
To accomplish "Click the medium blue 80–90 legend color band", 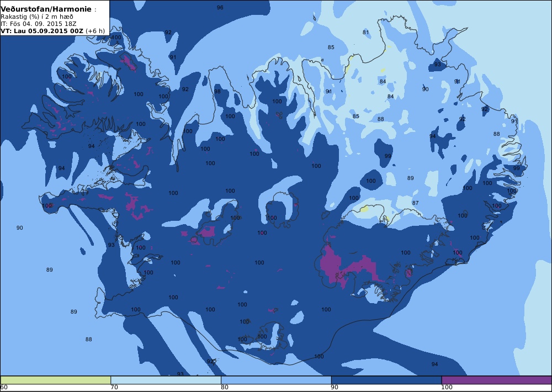I will [276, 380].
